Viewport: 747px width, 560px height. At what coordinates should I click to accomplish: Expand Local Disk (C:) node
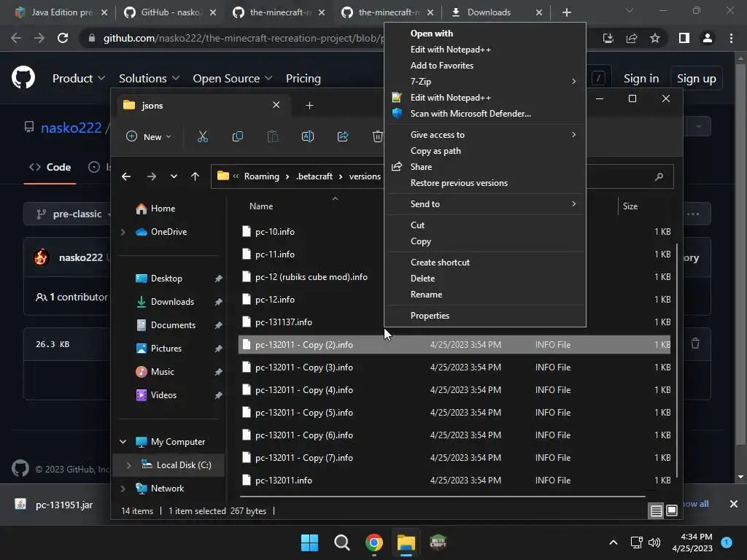[x=128, y=465]
